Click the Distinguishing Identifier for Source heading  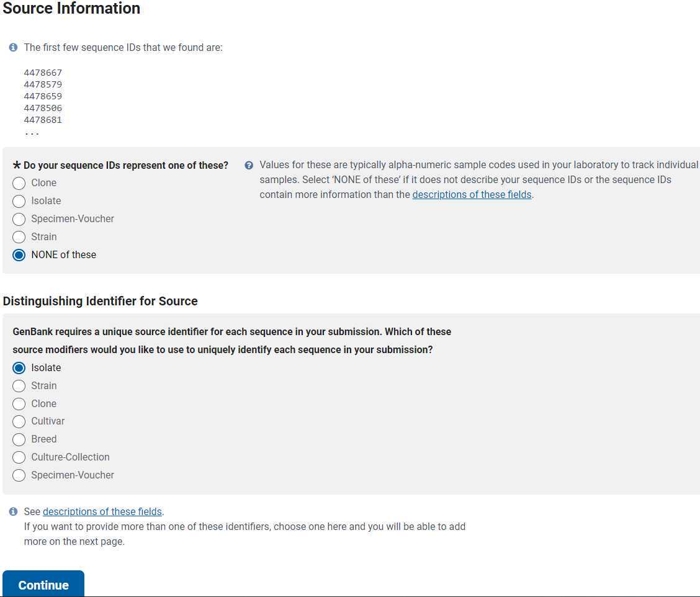point(100,301)
